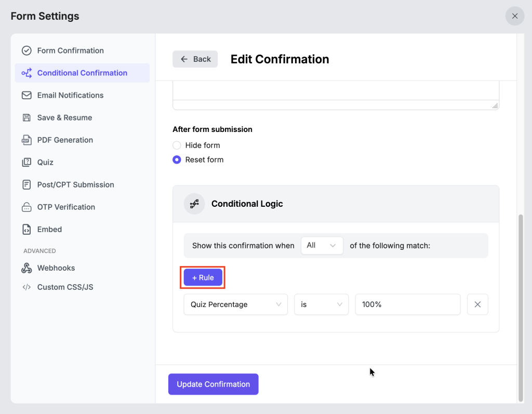Click the Embed code-file icon
This screenshot has width=532, height=414.
(26, 230)
